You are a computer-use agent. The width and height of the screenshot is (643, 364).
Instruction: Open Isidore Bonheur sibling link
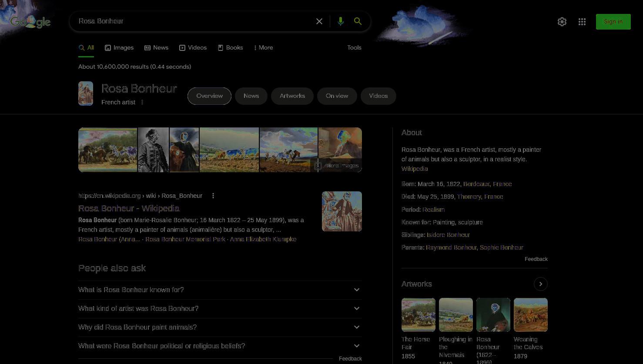click(x=448, y=235)
